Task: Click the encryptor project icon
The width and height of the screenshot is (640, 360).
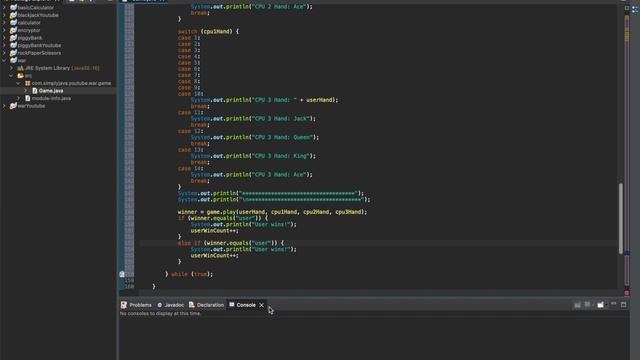Action: pos(13,30)
